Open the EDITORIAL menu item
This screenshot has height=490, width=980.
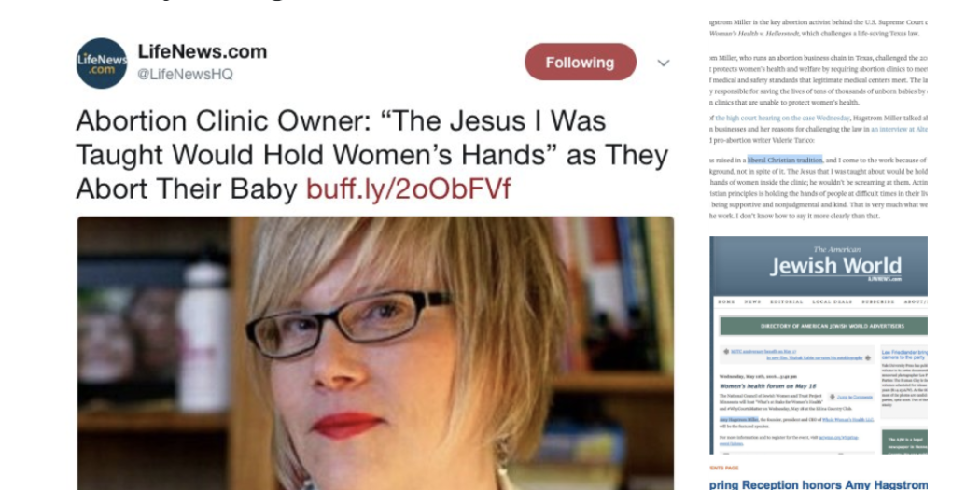pyautogui.click(x=786, y=301)
